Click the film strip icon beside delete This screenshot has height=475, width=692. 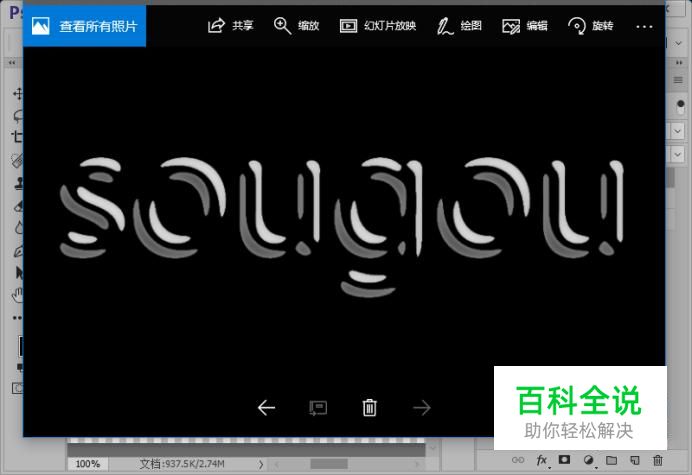(x=318, y=408)
